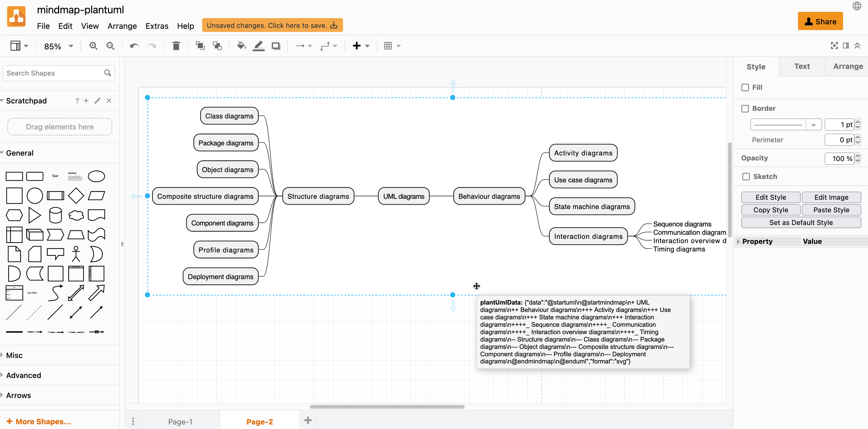Enable the Border checkbox
This screenshot has width=868, height=429.
pos(745,108)
